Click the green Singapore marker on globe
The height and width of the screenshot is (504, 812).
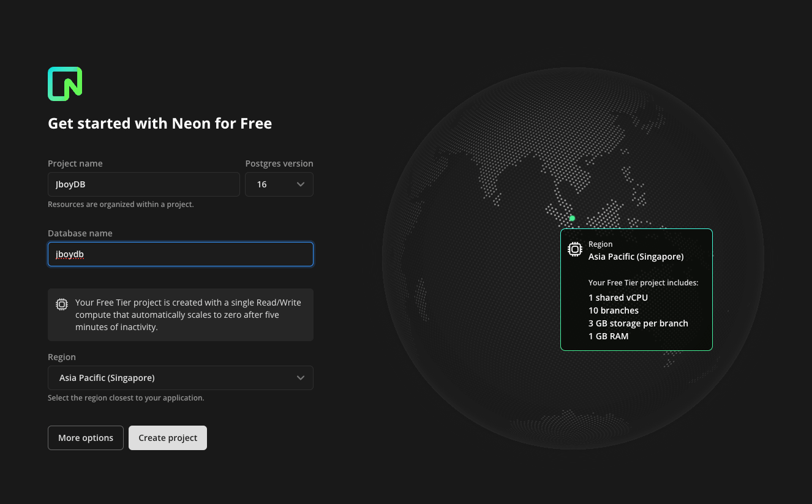tap(572, 218)
